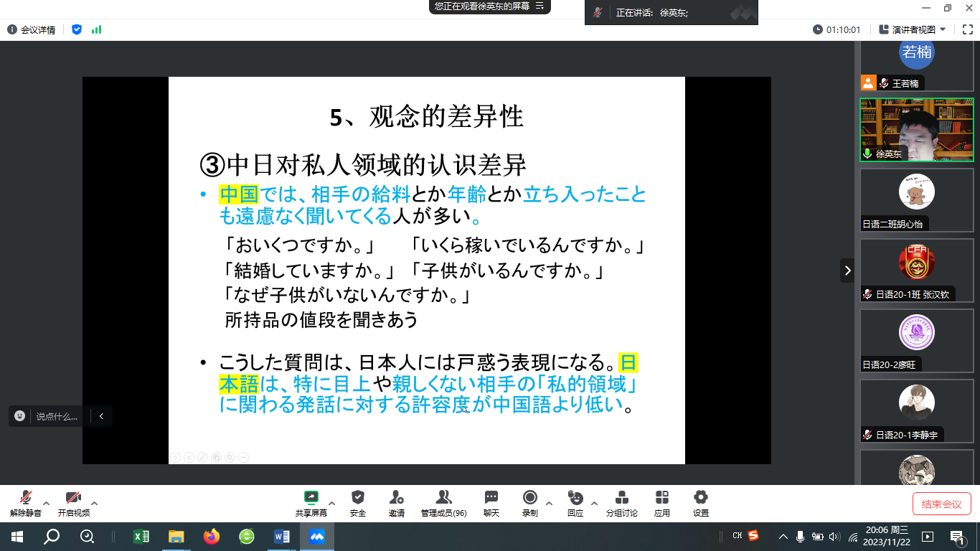Click the 回应 (Reactions) button

click(575, 498)
